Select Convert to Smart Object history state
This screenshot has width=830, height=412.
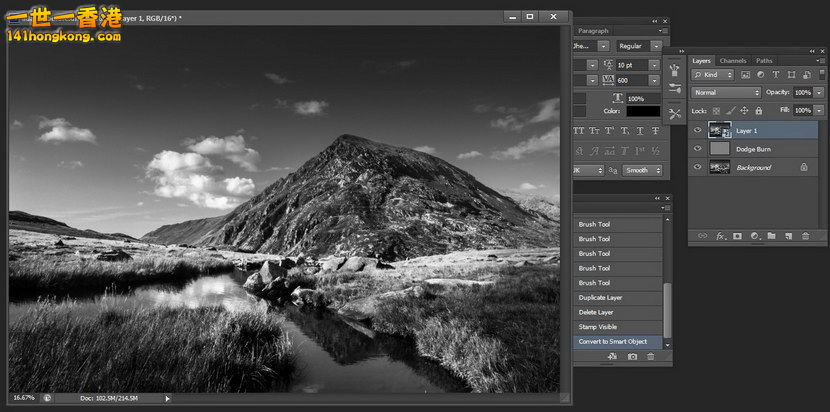click(x=618, y=342)
